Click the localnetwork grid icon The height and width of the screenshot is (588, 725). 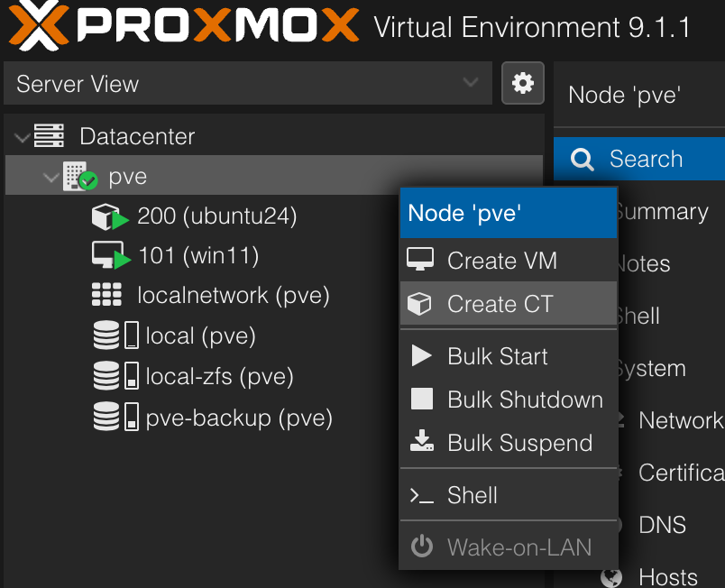pos(106,295)
